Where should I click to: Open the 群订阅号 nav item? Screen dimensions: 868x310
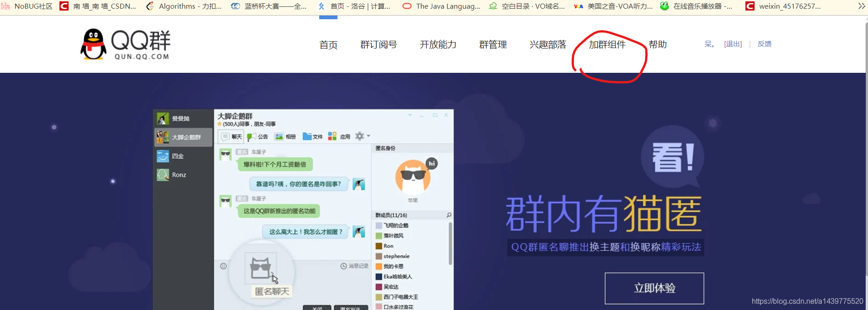point(379,44)
